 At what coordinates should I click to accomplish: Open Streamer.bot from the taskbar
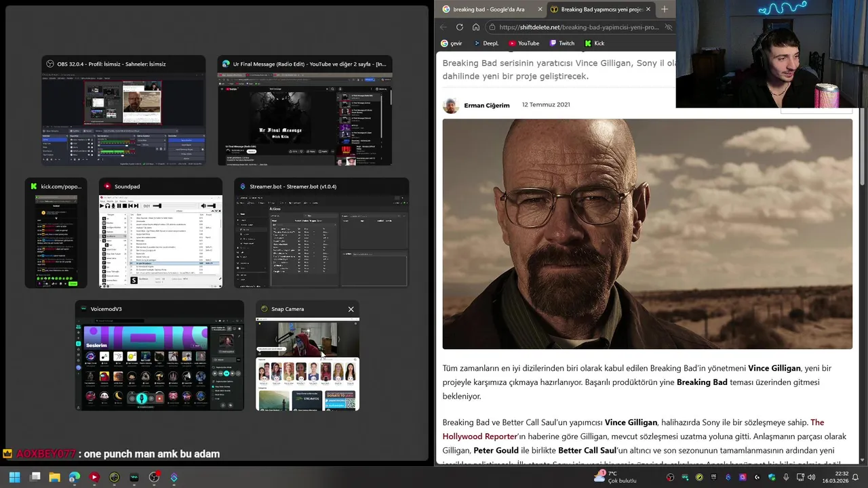click(174, 477)
